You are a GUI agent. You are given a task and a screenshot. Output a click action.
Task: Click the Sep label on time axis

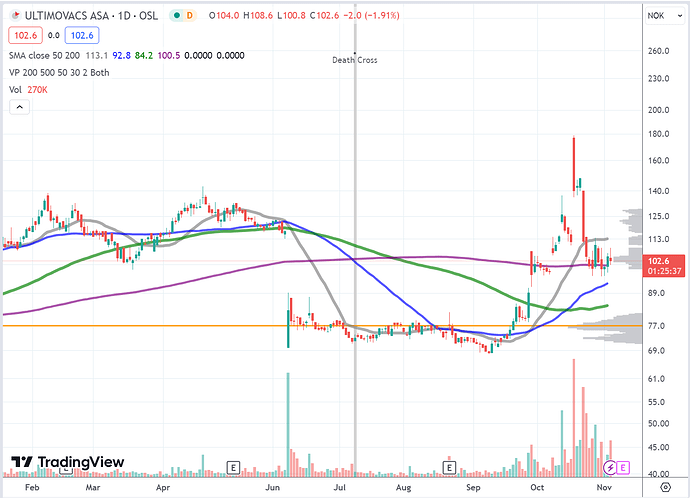(x=473, y=487)
